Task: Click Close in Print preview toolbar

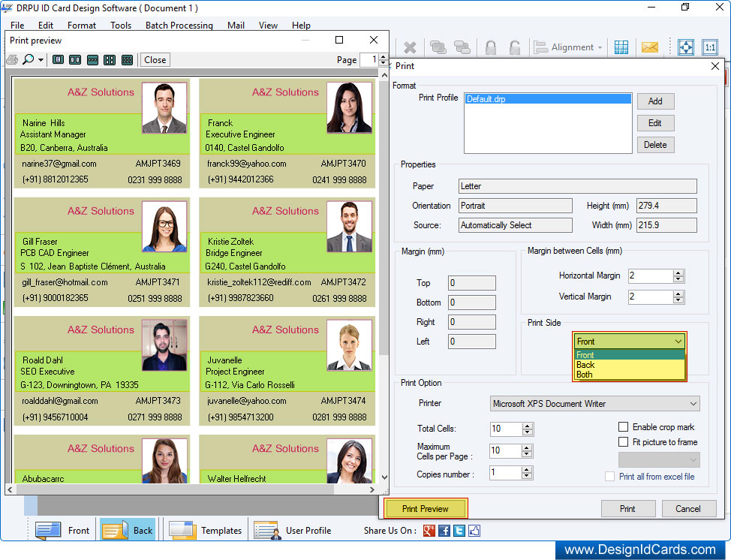Action: click(155, 60)
